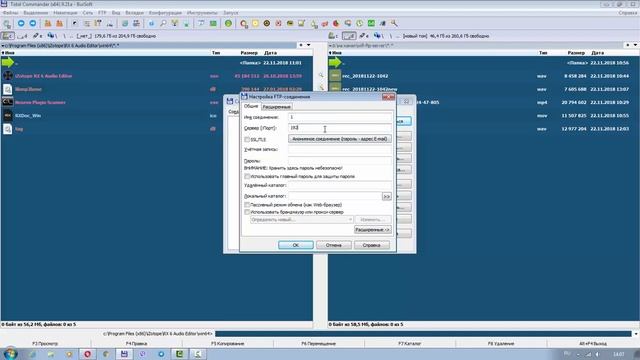Select the Общие tab in FTP dialog

pyautogui.click(x=251, y=106)
